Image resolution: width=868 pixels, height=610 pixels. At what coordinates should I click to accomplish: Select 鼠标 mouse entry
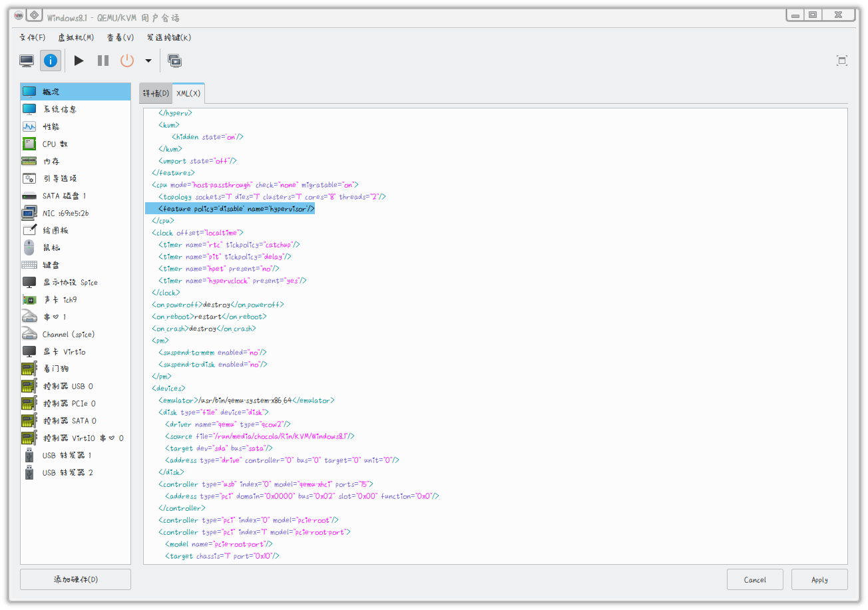pos(76,247)
